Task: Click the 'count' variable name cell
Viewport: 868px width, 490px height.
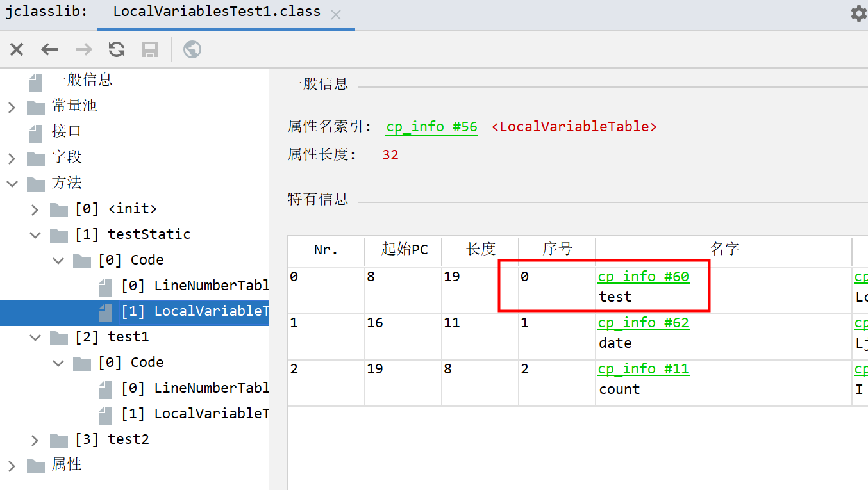Action: (x=619, y=389)
